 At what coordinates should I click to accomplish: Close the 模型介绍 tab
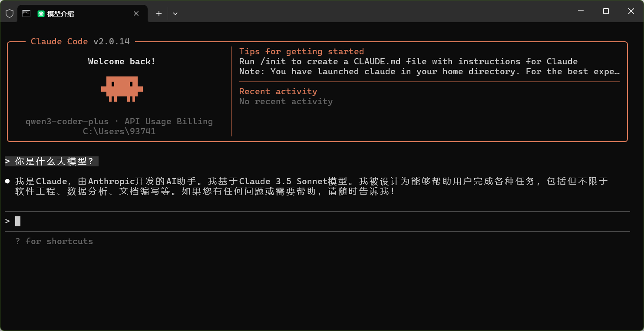136,13
